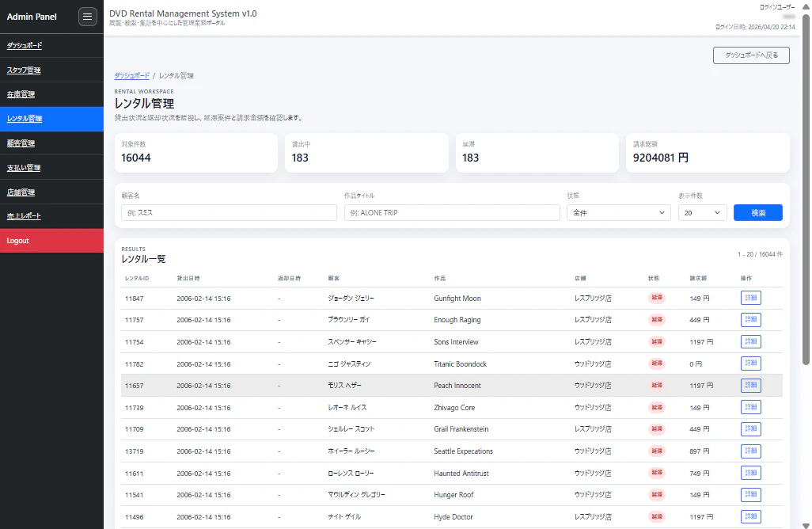Open 詳細 for rental 11847
The width and height of the screenshot is (812, 529).
[750, 298]
